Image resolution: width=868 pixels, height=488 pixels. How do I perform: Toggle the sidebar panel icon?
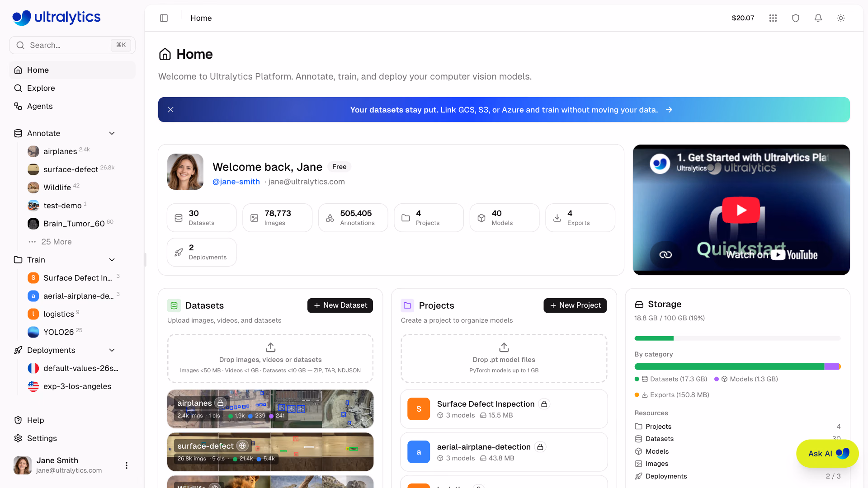click(x=164, y=18)
